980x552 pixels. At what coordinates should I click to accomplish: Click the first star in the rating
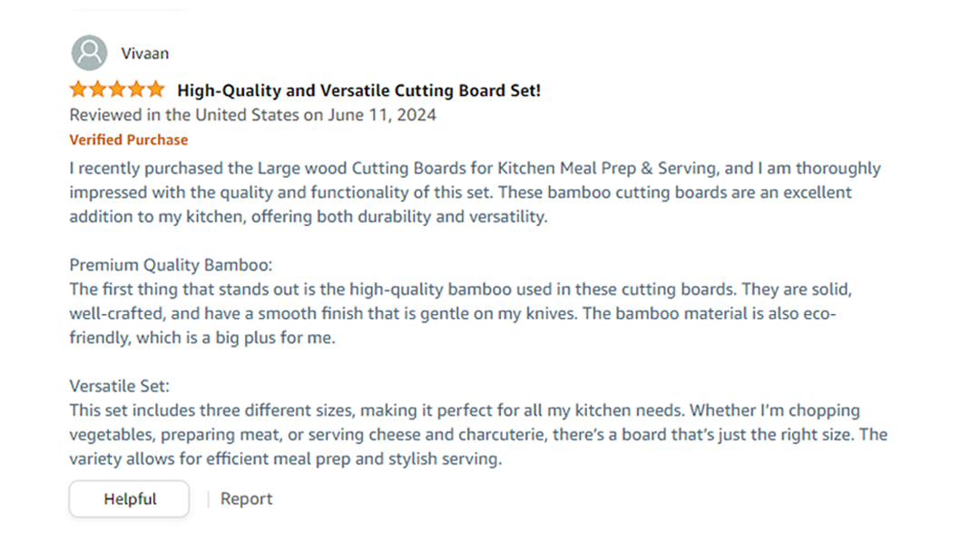click(x=79, y=90)
